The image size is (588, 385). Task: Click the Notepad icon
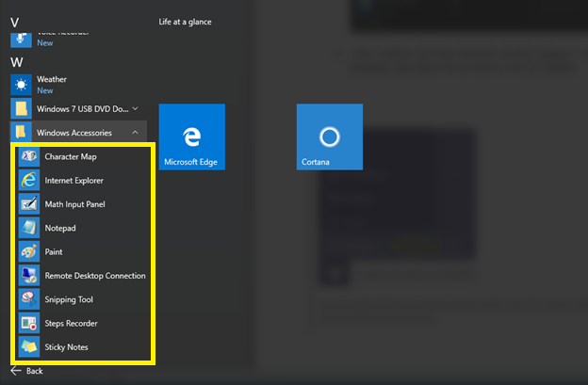29,228
